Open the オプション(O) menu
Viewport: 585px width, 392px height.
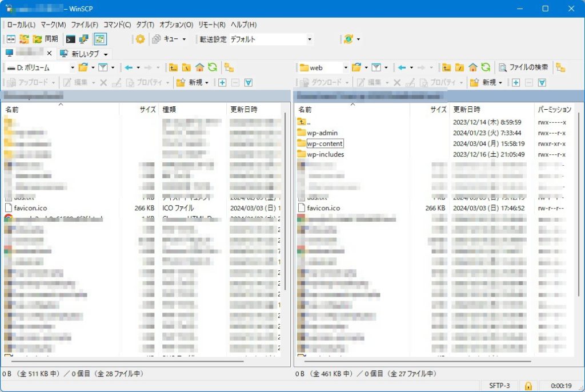click(x=176, y=25)
